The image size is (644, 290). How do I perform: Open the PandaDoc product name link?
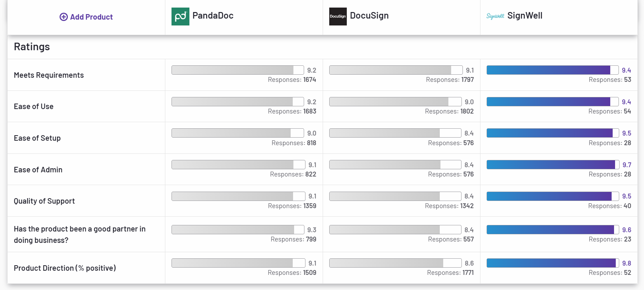point(213,15)
